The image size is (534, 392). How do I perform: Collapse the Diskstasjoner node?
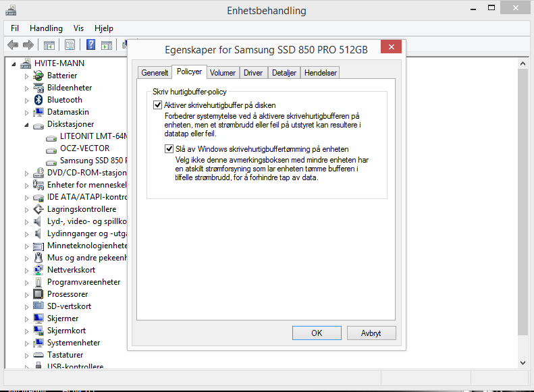(x=26, y=125)
